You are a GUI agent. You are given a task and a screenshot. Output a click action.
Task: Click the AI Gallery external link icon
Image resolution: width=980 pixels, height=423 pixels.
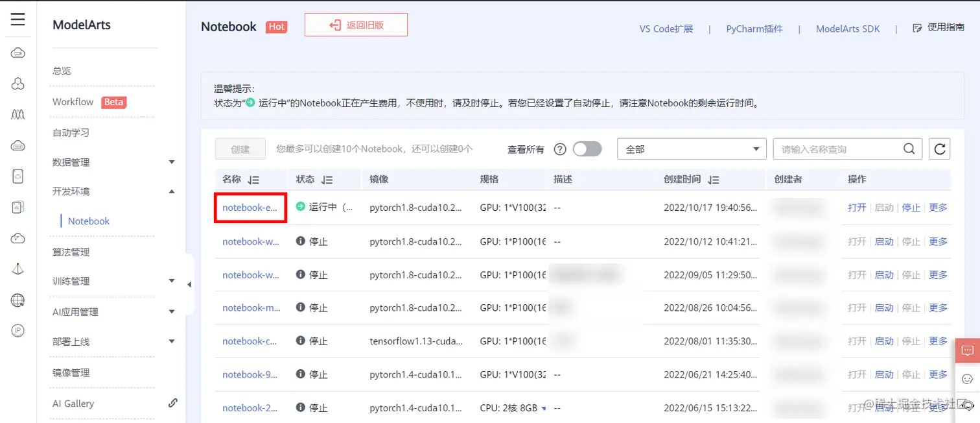pyautogui.click(x=172, y=403)
